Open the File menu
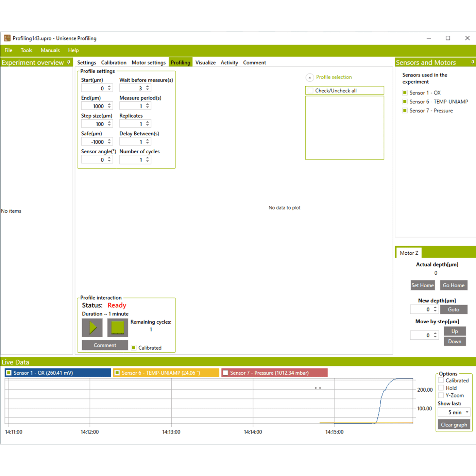The width and height of the screenshot is (476, 476). [x=8, y=50]
